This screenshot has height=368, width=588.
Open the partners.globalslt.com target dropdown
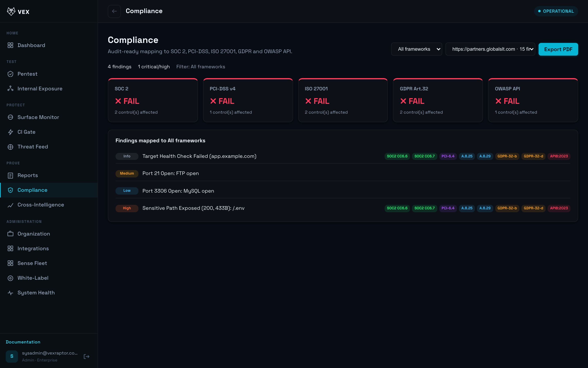[490, 49]
